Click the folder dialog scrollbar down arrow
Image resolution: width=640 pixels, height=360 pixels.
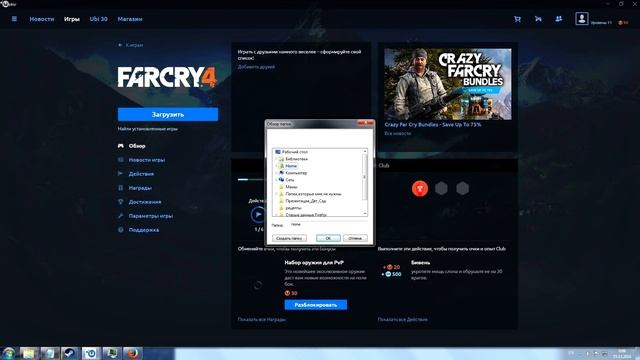[365, 213]
